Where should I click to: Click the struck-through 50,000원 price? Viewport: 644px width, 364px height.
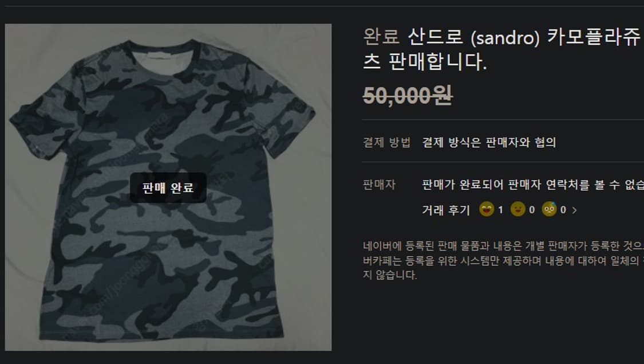pos(408,95)
